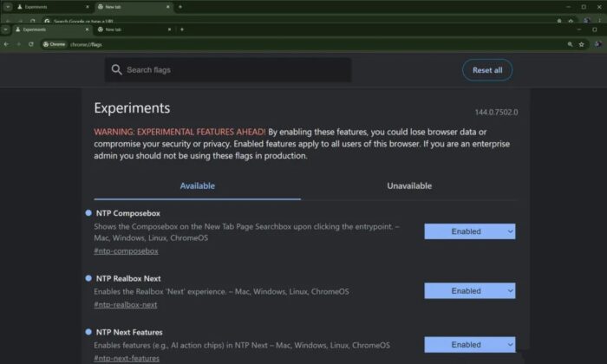Click the tab search chevron button
Screen dimensions: 607x364
pyautogui.click(x=6, y=29)
